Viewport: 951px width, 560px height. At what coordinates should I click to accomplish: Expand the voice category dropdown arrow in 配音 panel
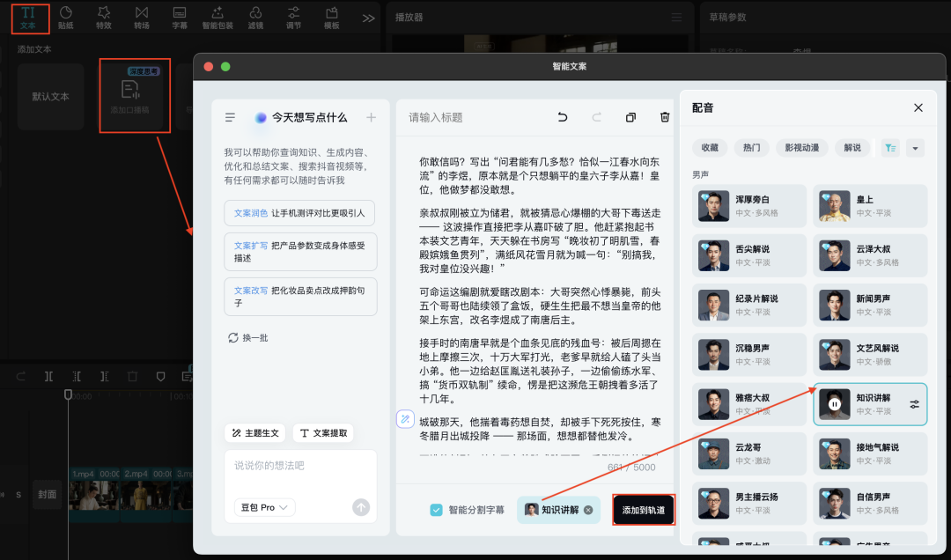[915, 148]
